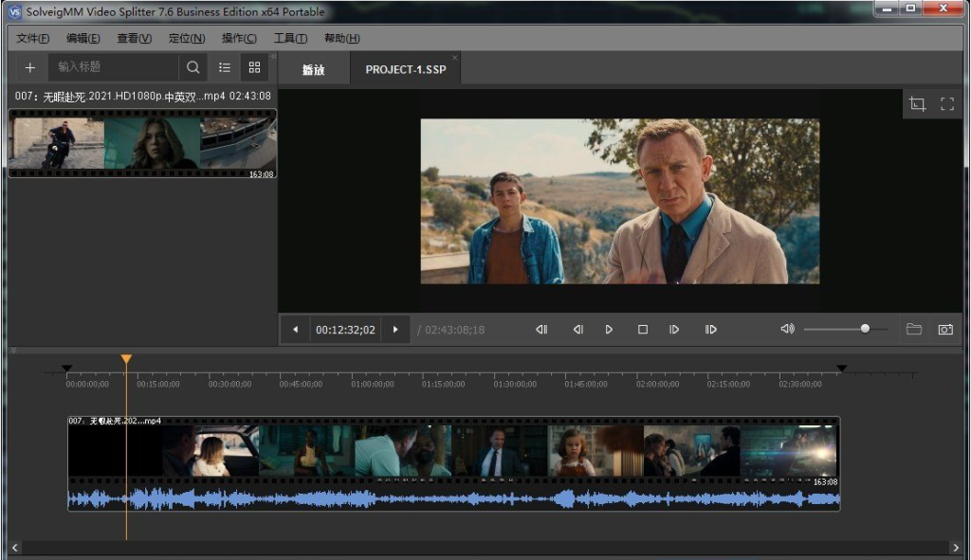Image resolution: width=971 pixels, height=560 pixels.
Task: Click the current timecode 00:12:32;02 field
Action: click(x=345, y=330)
